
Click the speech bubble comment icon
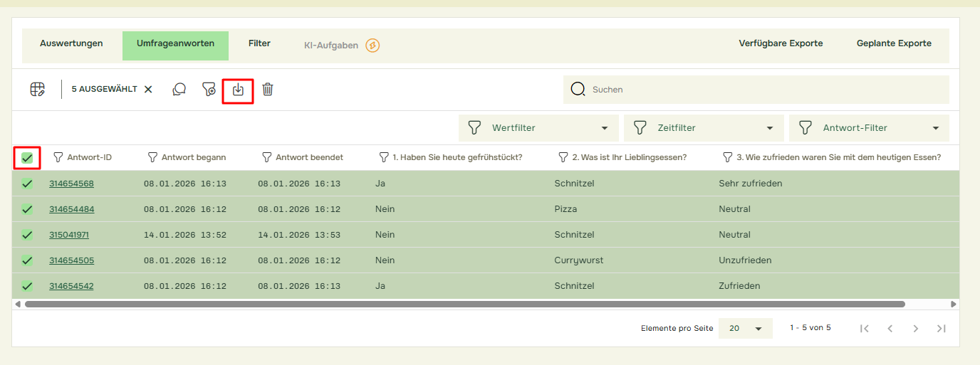click(x=179, y=90)
